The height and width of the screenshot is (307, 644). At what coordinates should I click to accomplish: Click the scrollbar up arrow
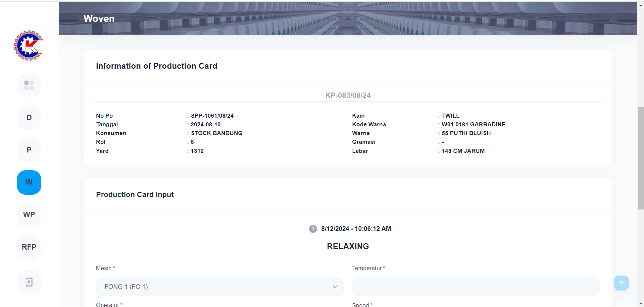click(641, 6)
